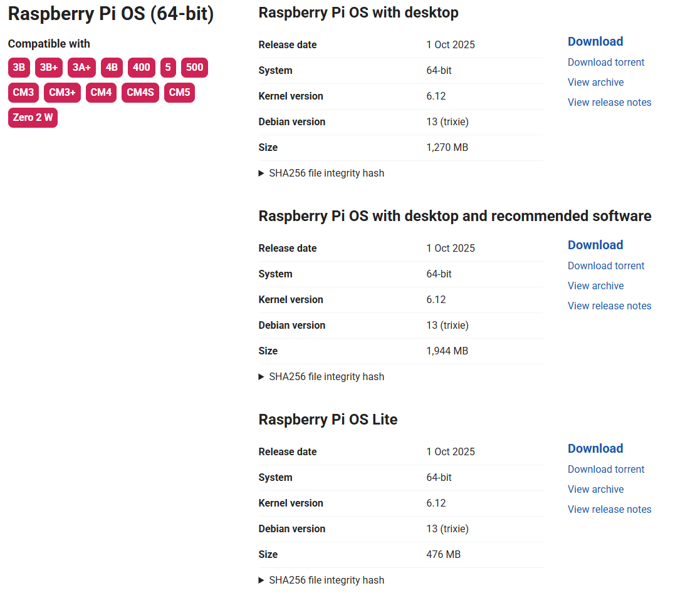This screenshot has width=700, height=598.
Task: Download torrent for Raspberry Pi OS with desktop
Action: click(x=605, y=62)
